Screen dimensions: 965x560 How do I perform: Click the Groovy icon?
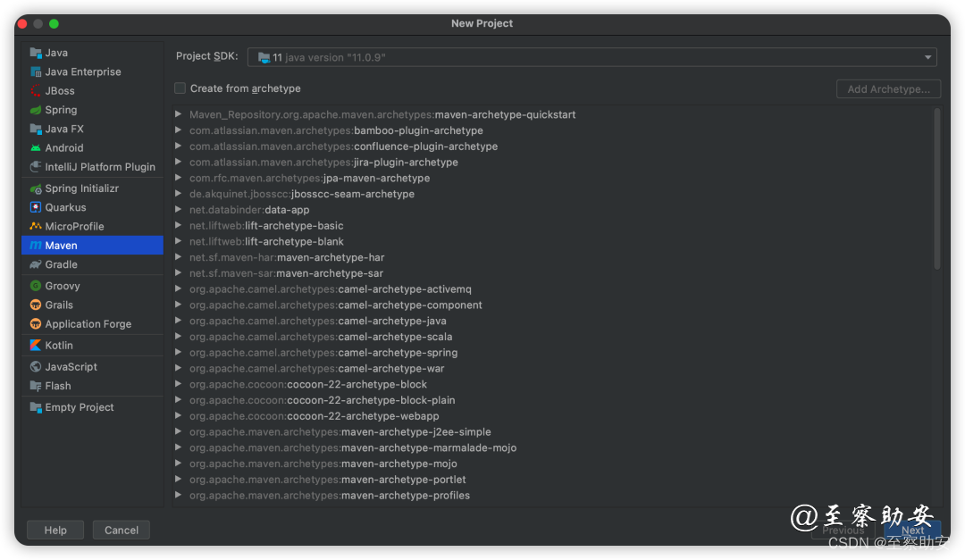coord(36,286)
